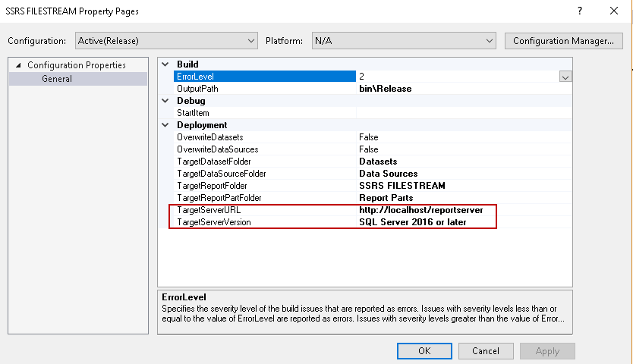
Task: Close the SSRS FILESTREAM Property Pages dialog
Action: click(613, 11)
